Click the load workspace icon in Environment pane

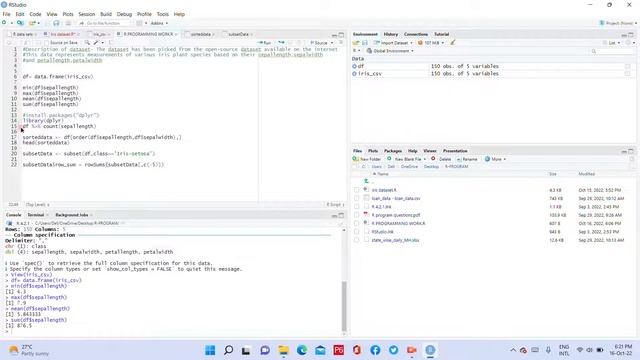coord(356,42)
